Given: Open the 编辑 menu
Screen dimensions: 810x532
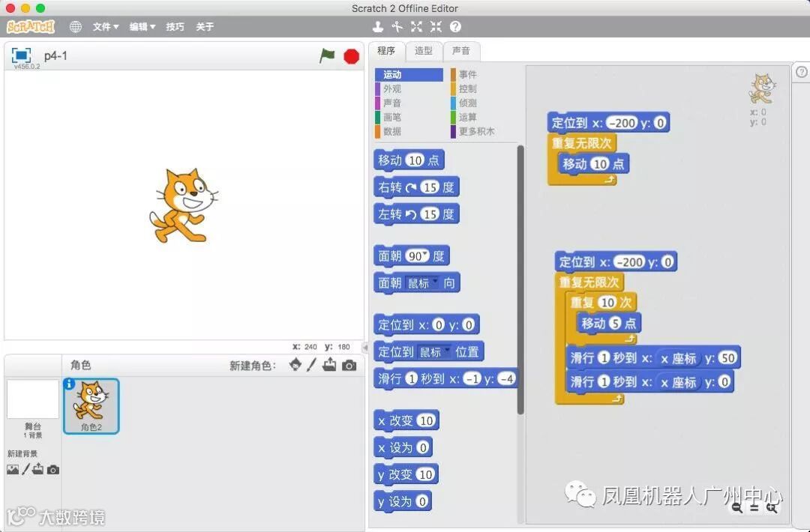Looking at the screenshot, I should [x=142, y=27].
